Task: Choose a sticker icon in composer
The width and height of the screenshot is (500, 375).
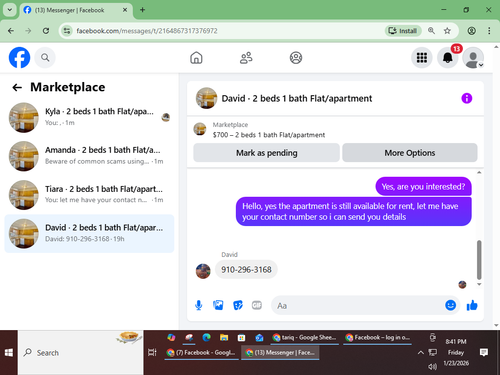Action: pyautogui.click(x=238, y=305)
